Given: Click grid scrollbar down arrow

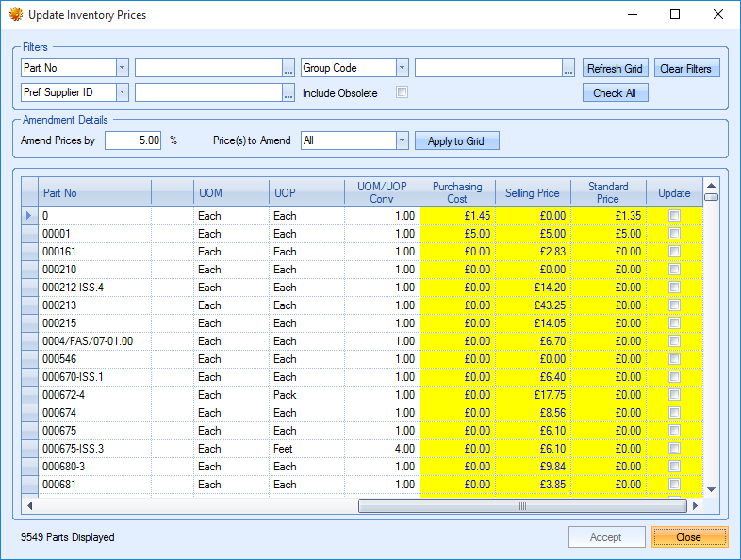Looking at the screenshot, I should tap(712, 489).
